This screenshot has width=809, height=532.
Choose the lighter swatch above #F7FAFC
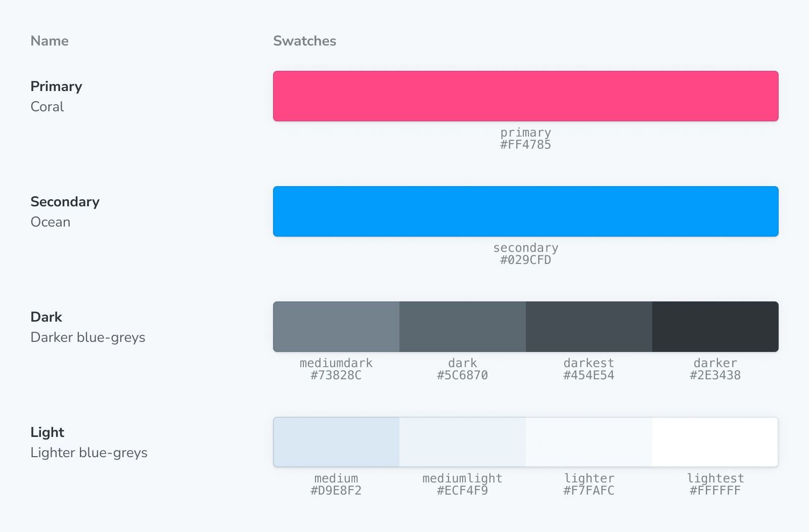(x=589, y=442)
